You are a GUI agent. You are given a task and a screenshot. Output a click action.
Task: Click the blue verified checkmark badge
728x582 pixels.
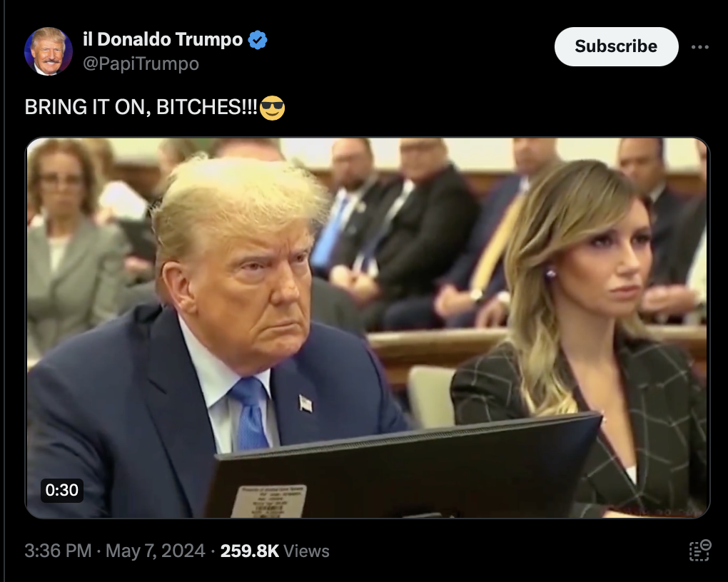tap(258, 40)
